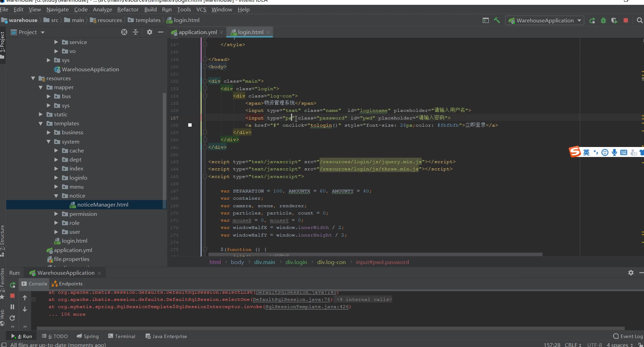This screenshot has width=644, height=347.
Task: Toggle the Sogou English/Chinese input mode
Action: click(x=586, y=153)
